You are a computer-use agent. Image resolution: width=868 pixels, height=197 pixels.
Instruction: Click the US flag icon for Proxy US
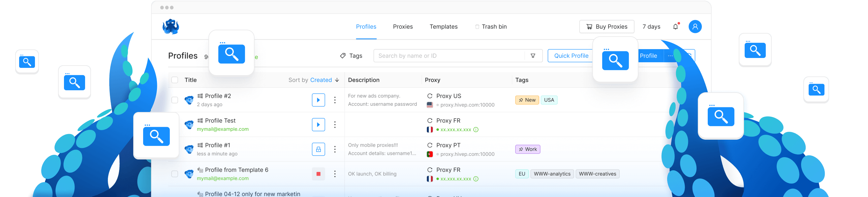430,105
